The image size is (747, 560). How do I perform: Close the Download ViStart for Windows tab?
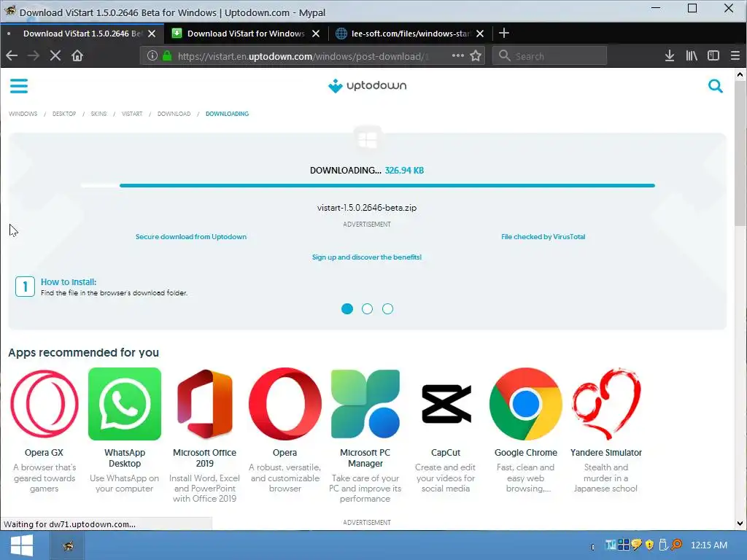(315, 34)
